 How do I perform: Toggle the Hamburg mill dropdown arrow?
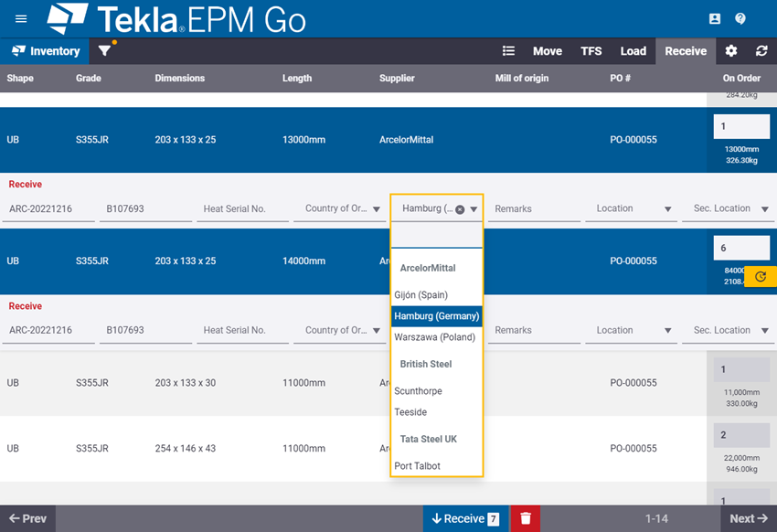point(474,209)
